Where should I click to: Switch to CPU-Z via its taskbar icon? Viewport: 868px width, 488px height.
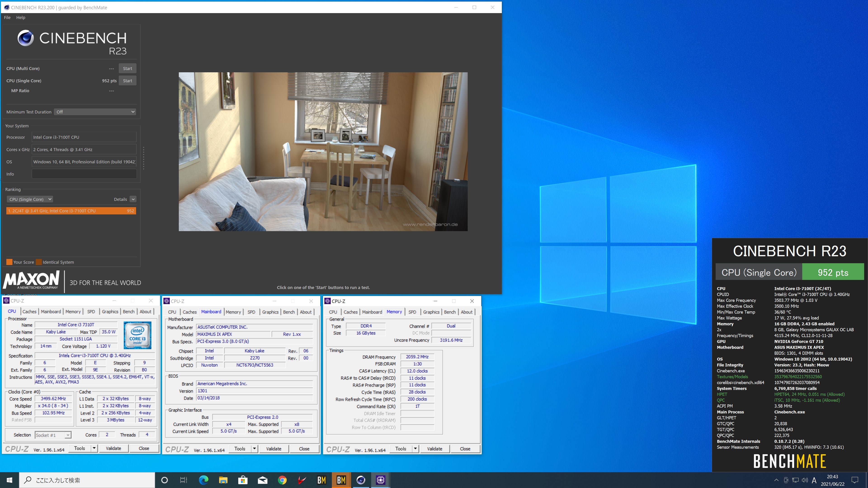point(380,480)
